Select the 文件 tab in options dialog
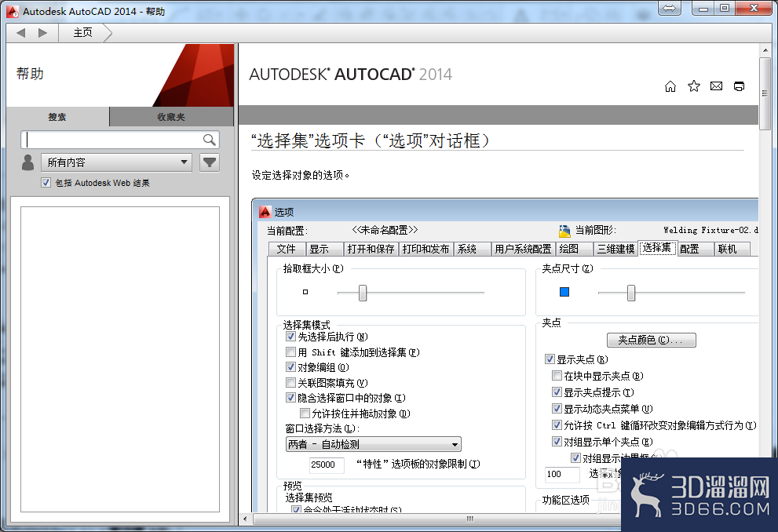Screen dimensions: 778x532 coord(287,249)
